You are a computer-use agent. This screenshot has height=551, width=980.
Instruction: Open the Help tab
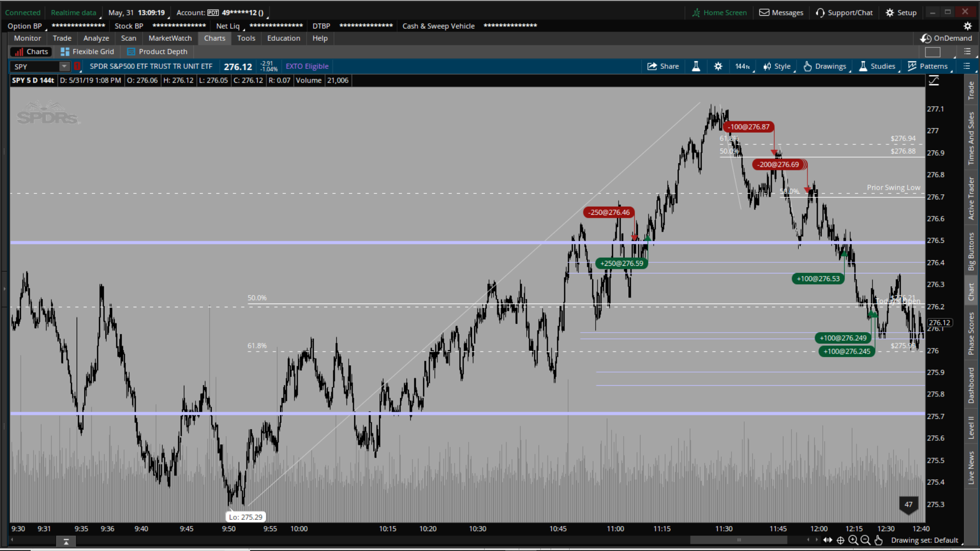click(320, 38)
